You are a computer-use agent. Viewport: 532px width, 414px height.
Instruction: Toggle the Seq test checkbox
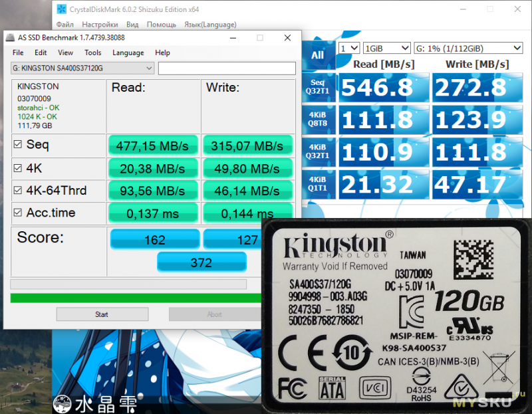tap(18, 144)
